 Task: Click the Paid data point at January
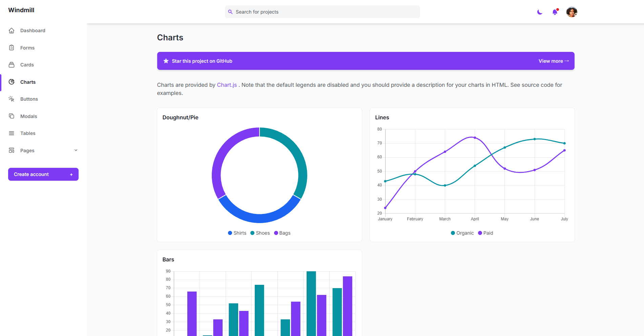coord(385,208)
